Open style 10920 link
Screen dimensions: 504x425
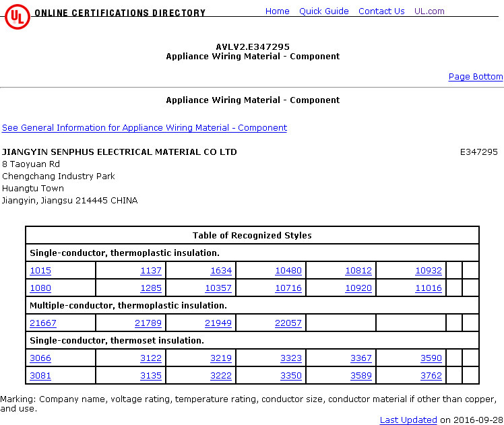pyautogui.click(x=358, y=288)
